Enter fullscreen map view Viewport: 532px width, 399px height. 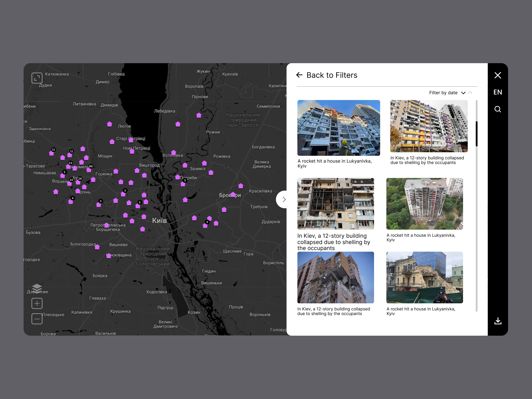(37, 78)
